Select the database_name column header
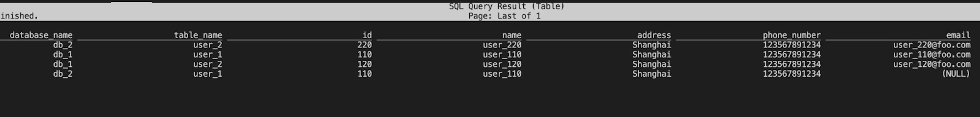This screenshot has height=117, width=980. [41, 36]
